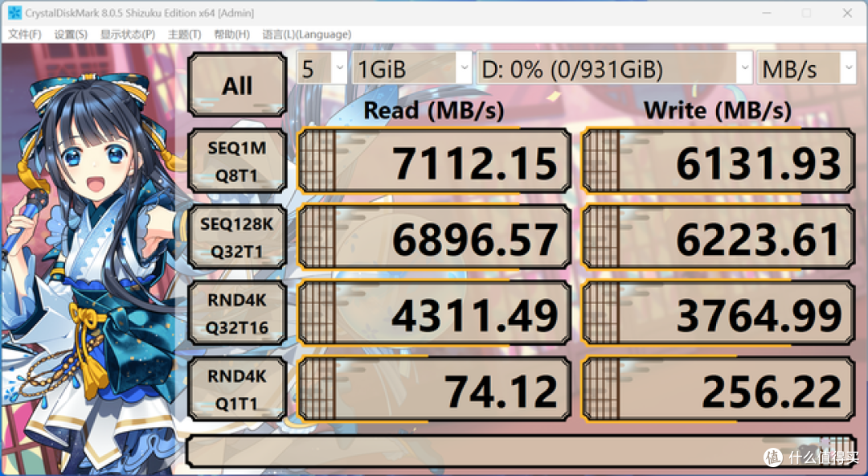Select the 74.12 read result
The image size is (868, 476).
pos(435,389)
